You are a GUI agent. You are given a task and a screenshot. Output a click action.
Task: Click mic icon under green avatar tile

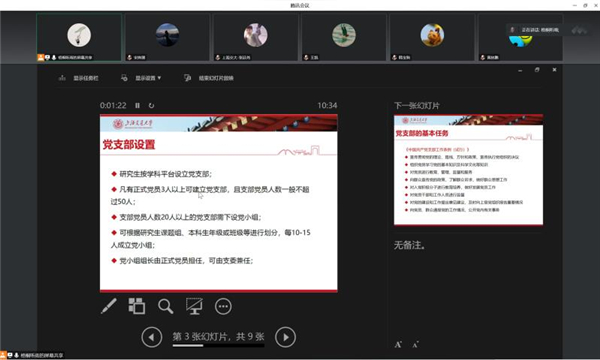point(306,57)
